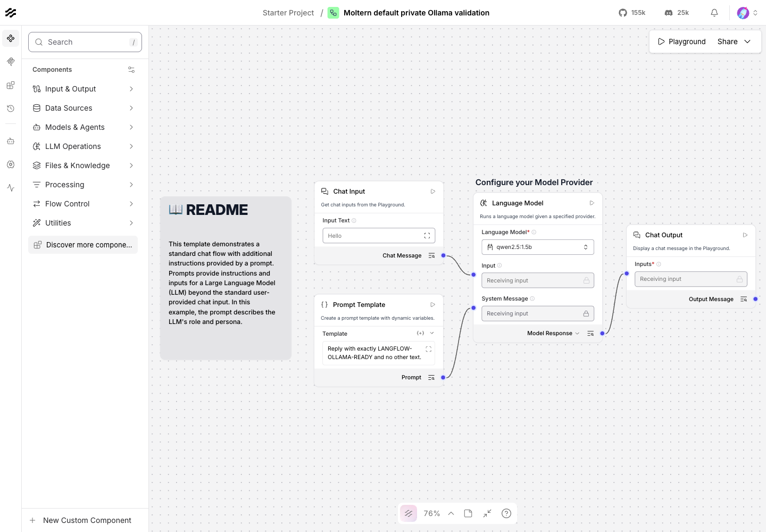Expand the Utilities category

(83, 223)
